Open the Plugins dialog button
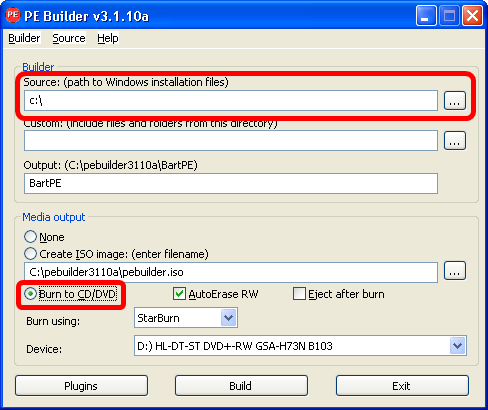The image size is (488, 410). (81, 386)
